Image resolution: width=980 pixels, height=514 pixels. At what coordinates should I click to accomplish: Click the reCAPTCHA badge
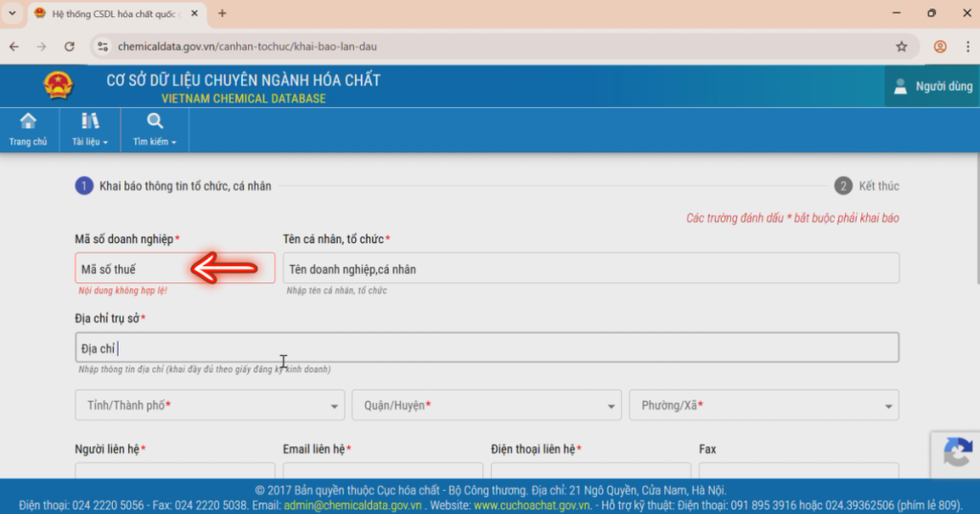pos(955,454)
